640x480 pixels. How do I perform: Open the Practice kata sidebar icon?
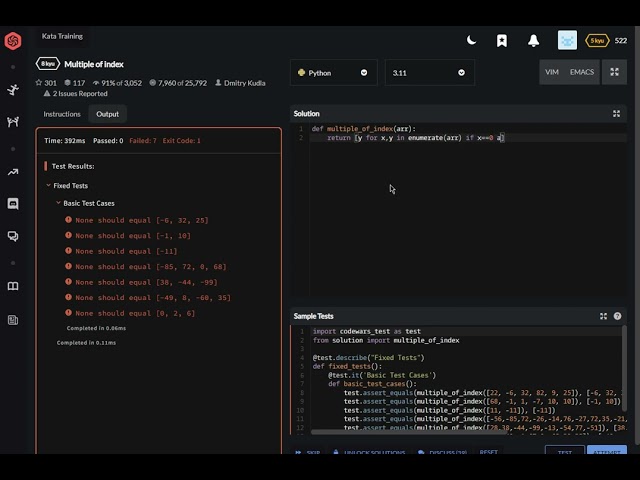13,89
